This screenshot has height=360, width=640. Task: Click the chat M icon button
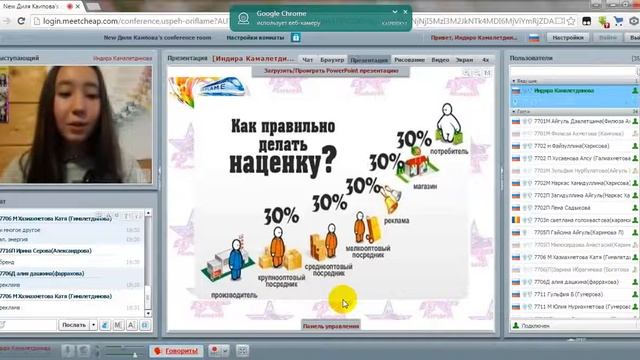[118, 325]
